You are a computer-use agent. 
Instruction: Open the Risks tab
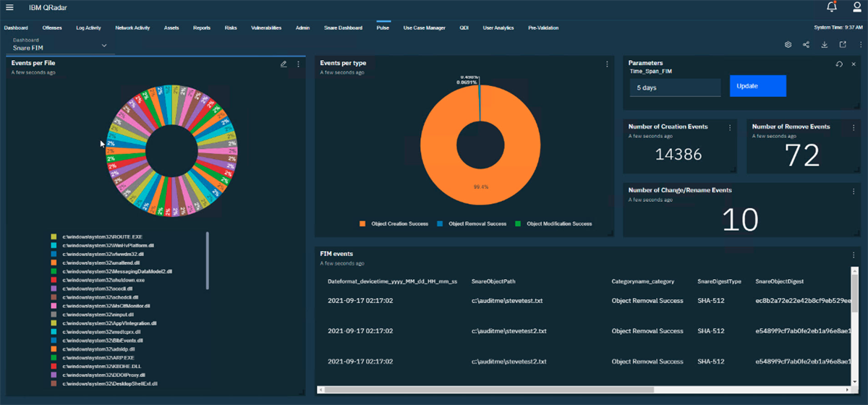(x=231, y=27)
